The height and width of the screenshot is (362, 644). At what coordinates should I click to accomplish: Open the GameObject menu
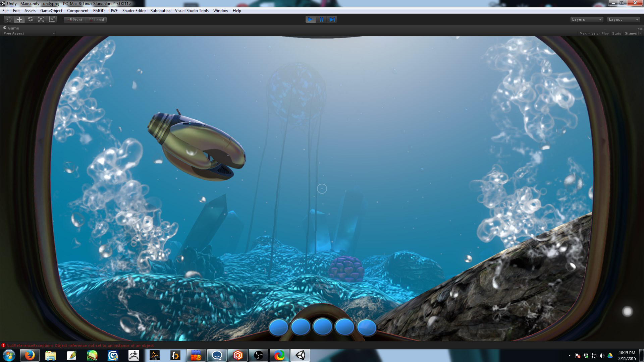[51, 11]
